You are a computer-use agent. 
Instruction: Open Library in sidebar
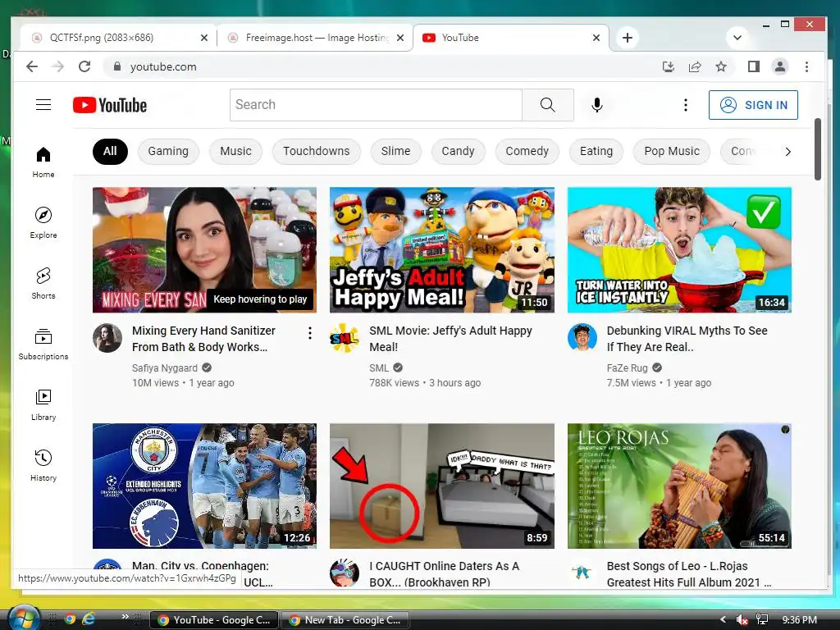43,404
